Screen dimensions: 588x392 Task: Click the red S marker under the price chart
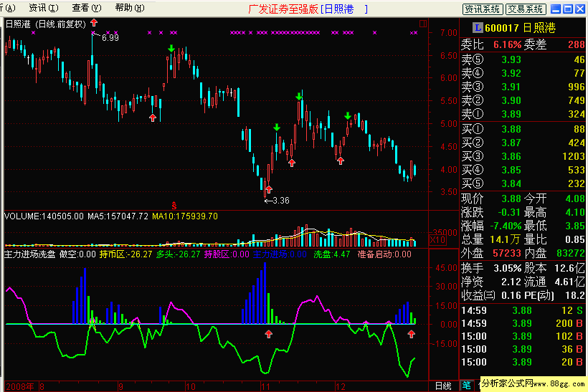[x=174, y=206]
